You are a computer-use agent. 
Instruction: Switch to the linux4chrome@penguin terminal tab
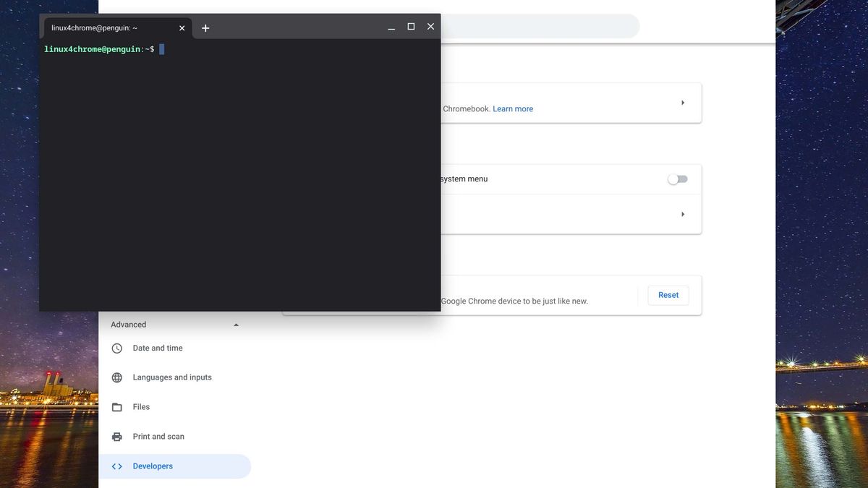point(101,27)
